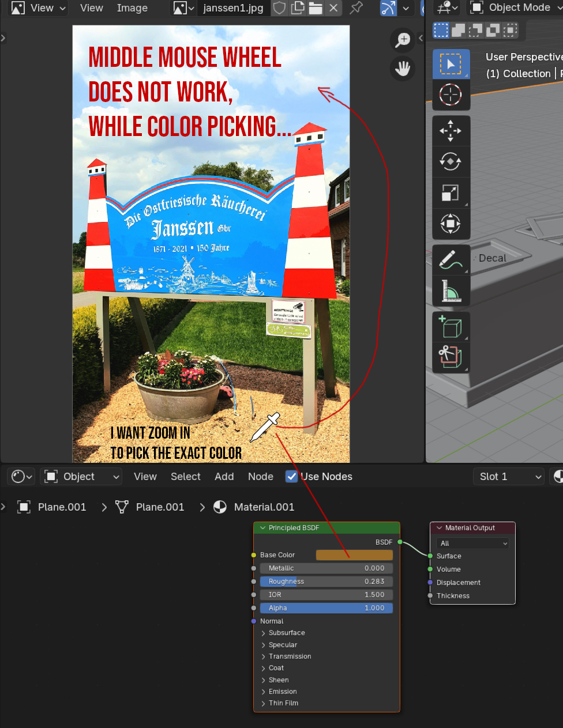Select the scissors tool in viewport toolbar
This screenshot has width=563, height=728.
pyautogui.click(x=451, y=357)
